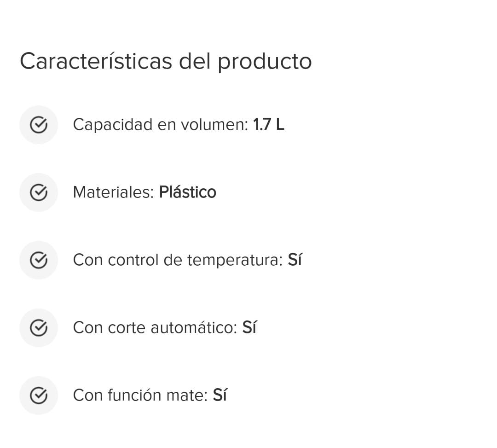This screenshot has height=448, width=497.
Task: Click check icon for Con control de temperatura
Action: point(39,260)
